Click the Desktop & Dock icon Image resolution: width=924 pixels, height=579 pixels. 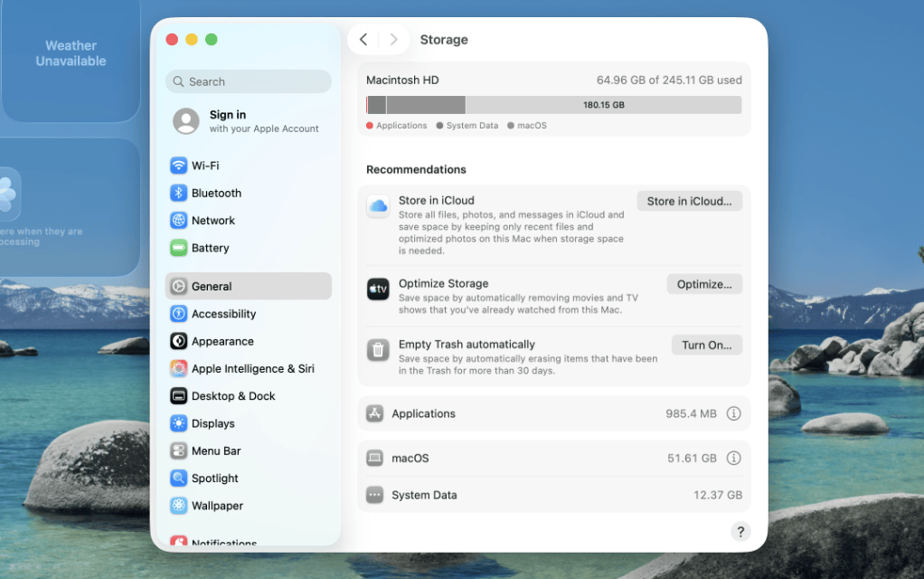coord(178,396)
